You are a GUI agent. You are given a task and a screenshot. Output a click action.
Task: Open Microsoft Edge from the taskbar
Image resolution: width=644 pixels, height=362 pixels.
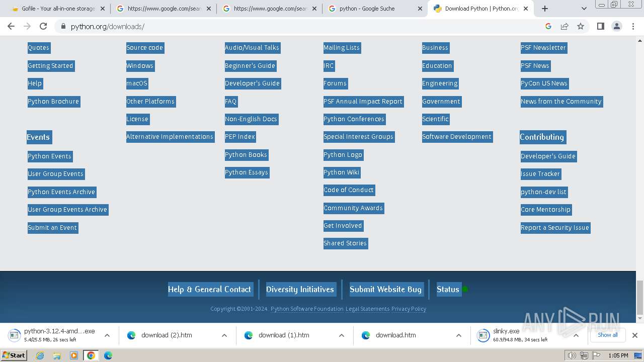point(108,355)
